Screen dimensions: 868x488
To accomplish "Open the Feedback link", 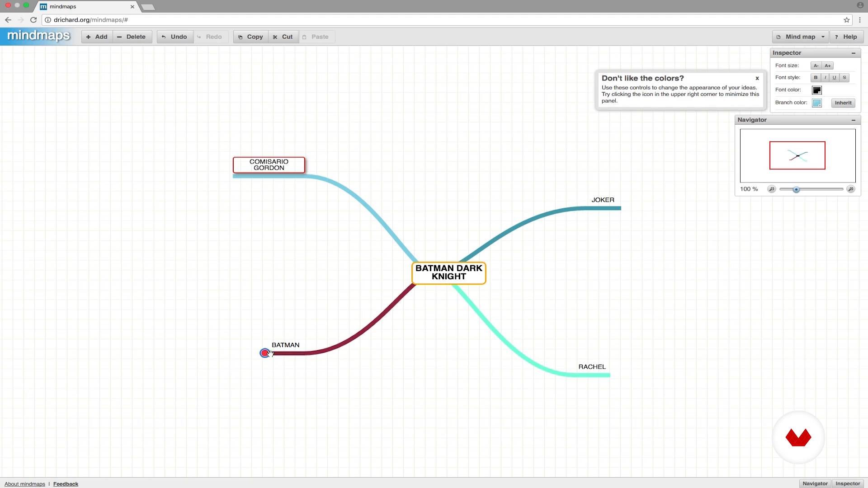I will click(x=66, y=484).
